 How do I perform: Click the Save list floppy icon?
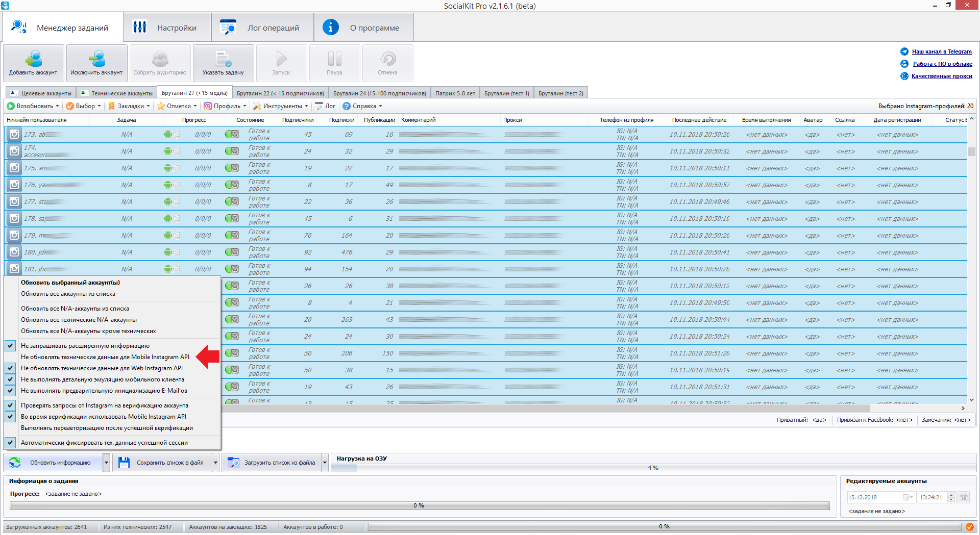click(x=124, y=463)
